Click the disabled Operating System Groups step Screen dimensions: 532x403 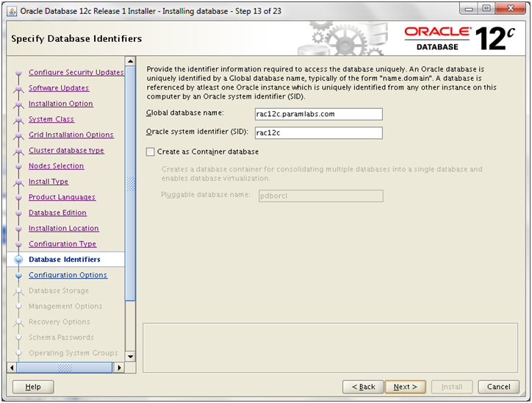point(73,353)
